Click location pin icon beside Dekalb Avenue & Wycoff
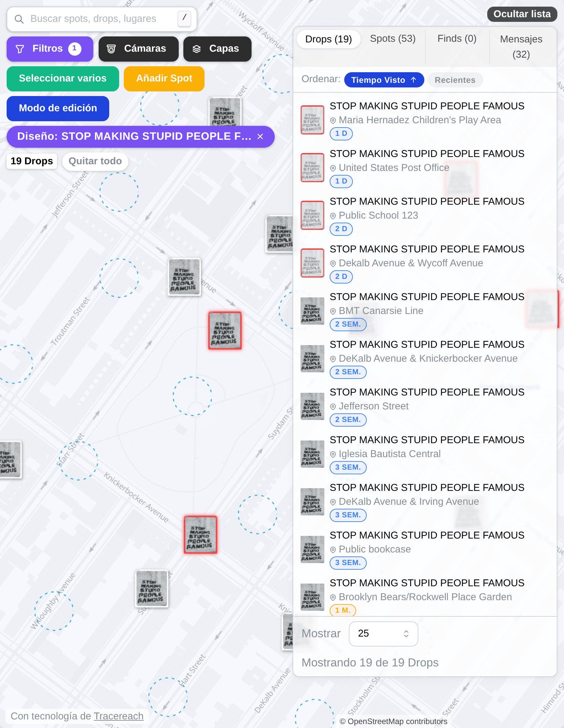 332,263
